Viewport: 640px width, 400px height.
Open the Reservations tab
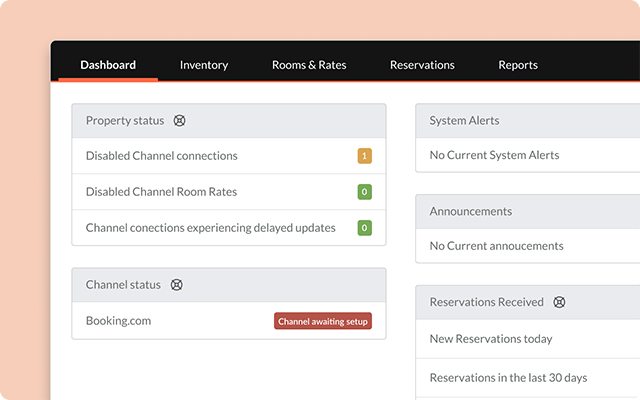click(422, 65)
